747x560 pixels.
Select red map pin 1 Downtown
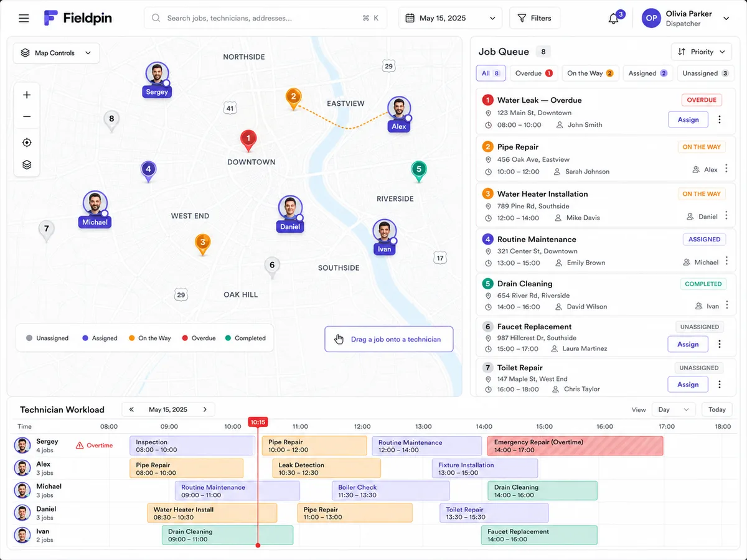(x=248, y=141)
